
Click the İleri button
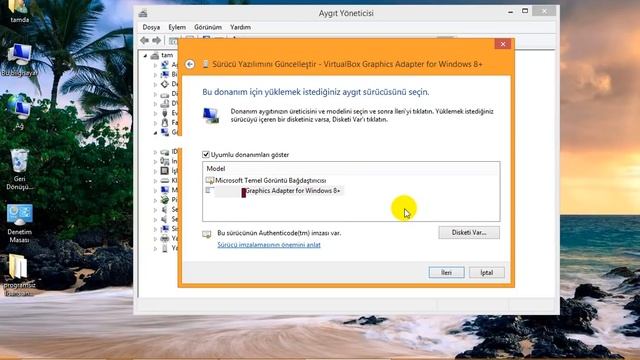pyautogui.click(x=447, y=273)
